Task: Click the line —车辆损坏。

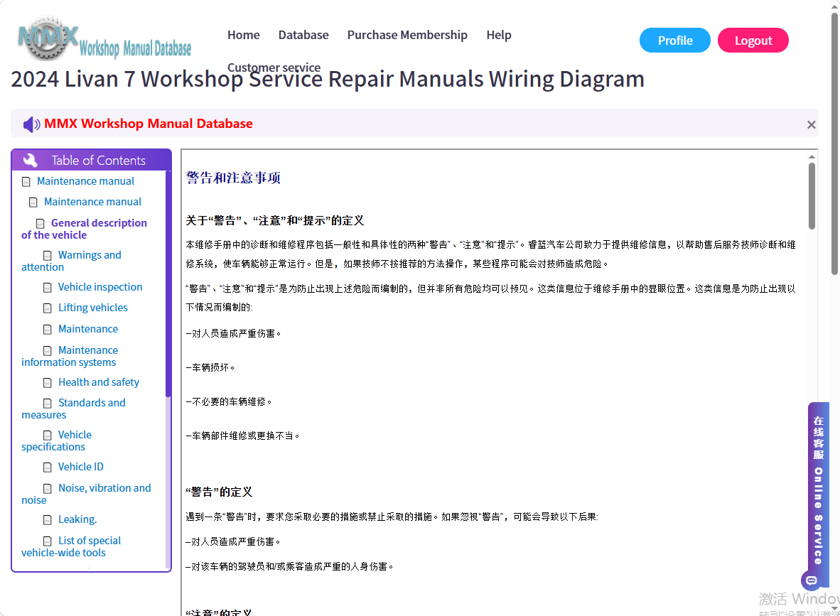Action: point(210,367)
